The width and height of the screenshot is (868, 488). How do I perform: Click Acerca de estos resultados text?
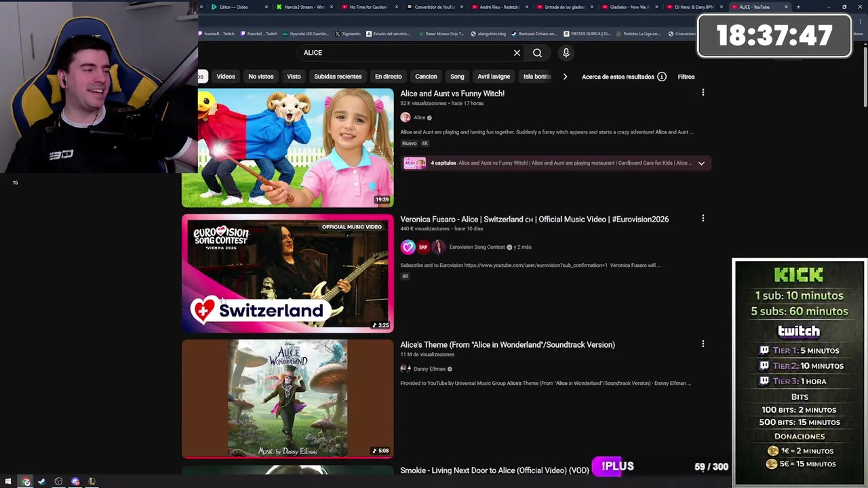click(618, 77)
